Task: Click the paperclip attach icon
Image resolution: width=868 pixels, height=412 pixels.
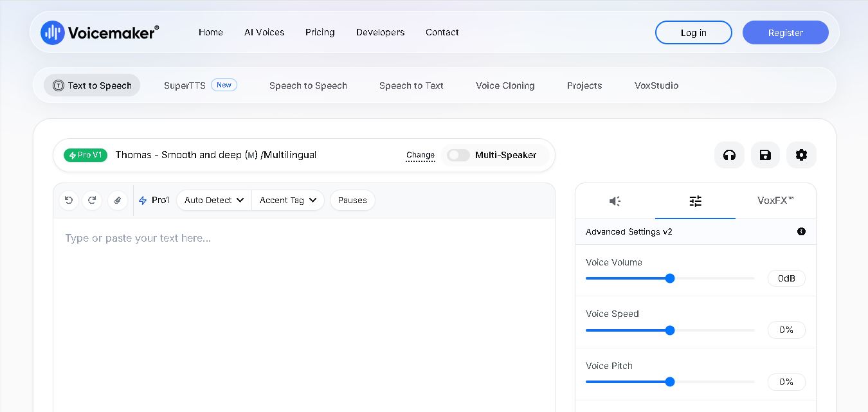Action: pyautogui.click(x=117, y=201)
